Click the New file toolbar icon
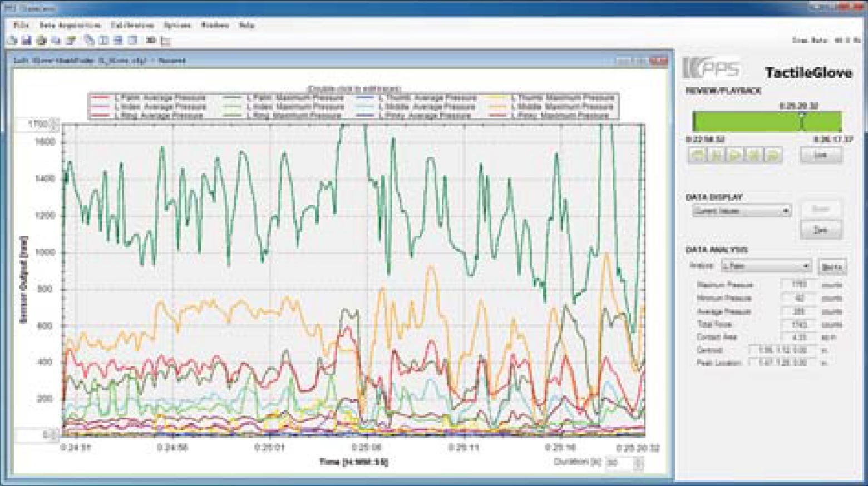Viewport: 868px width, 486px height. click(11, 39)
